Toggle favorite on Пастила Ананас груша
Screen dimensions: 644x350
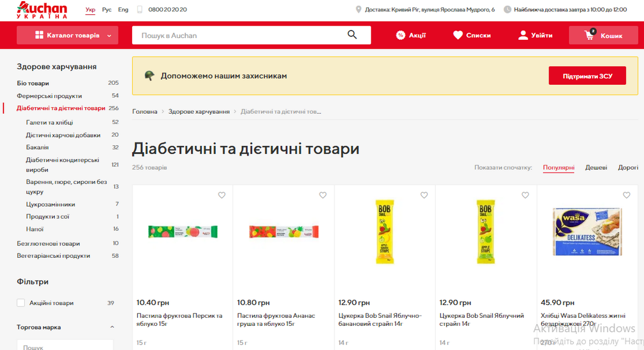click(x=323, y=196)
